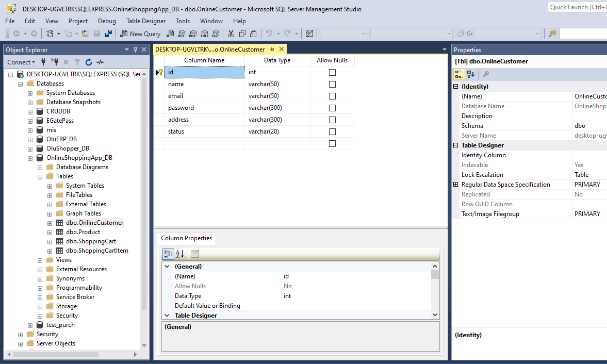Collapse the OnlineShoppingApp_DB node
607x364 pixels.
pyautogui.click(x=30, y=158)
